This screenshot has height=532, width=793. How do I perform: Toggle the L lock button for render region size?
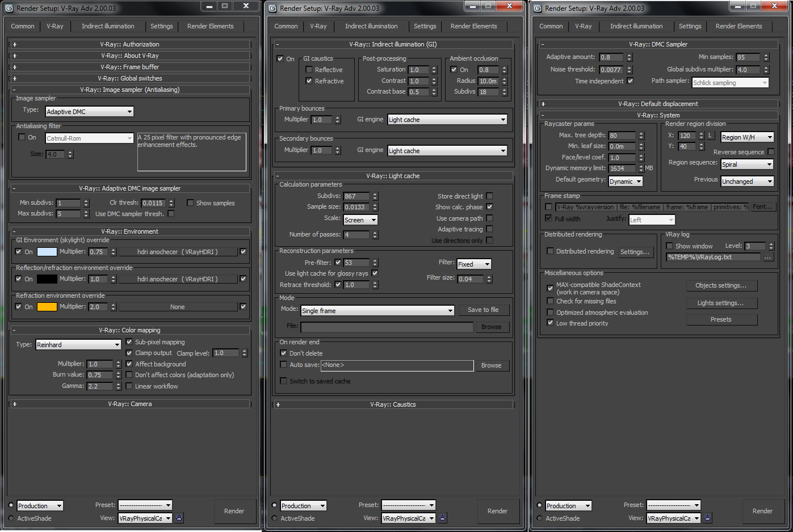710,136
